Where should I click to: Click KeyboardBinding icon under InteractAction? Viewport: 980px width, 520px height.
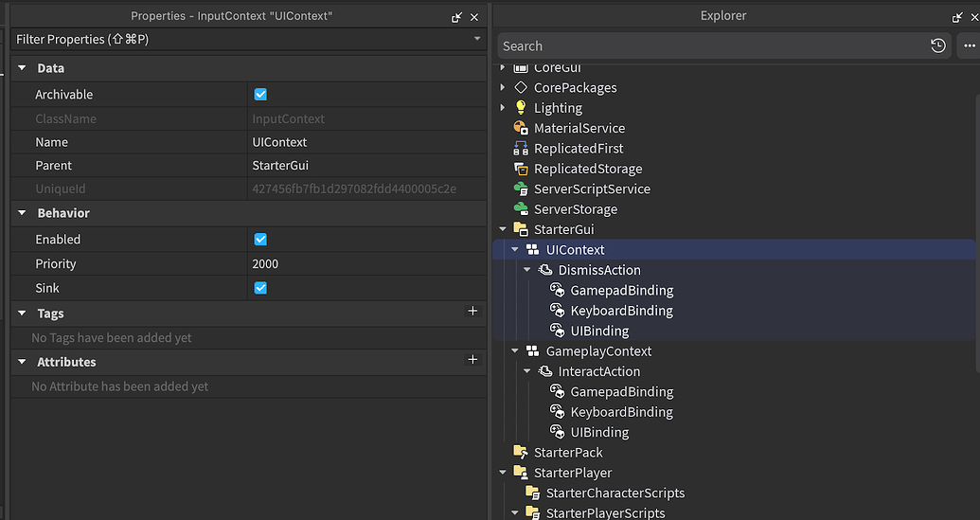(557, 412)
